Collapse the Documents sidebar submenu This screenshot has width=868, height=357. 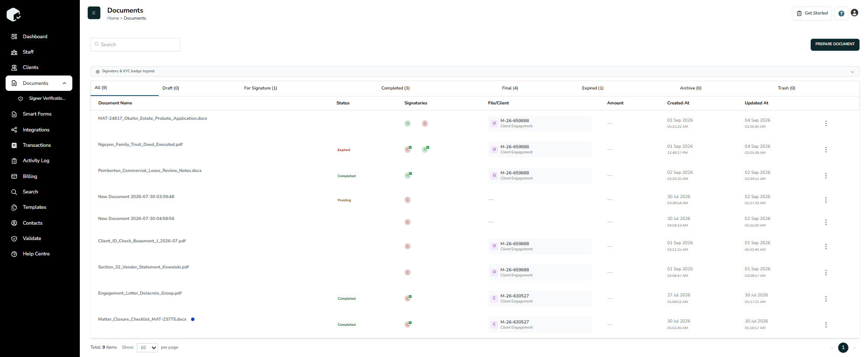[x=64, y=83]
